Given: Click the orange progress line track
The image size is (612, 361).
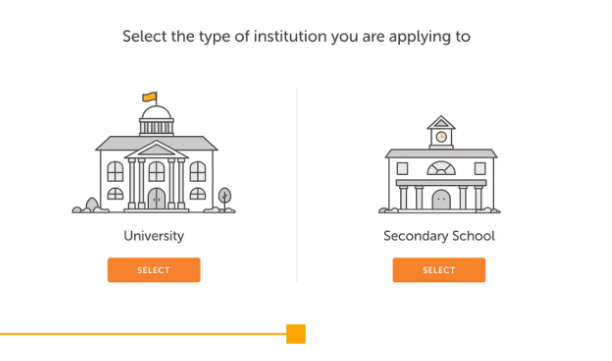Looking at the screenshot, I should pyautogui.click(x=143, y=334).
